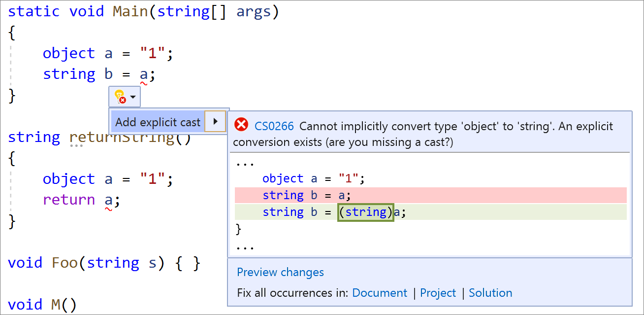The image size is (644, 315).
Task: Click the squiggled variable a in Main
Action: (144, 74)
